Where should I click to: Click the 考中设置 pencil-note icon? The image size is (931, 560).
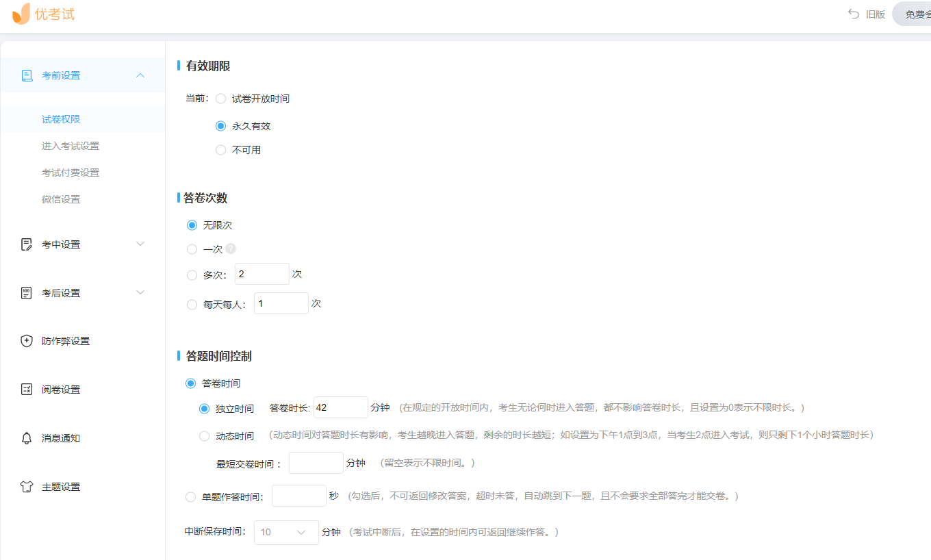point(27,244)
